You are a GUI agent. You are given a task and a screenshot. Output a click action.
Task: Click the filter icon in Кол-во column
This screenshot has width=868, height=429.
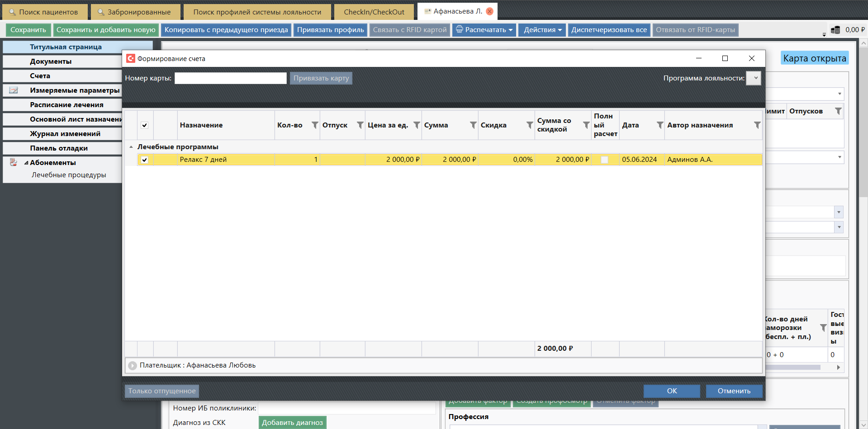[x=314, y=125]
